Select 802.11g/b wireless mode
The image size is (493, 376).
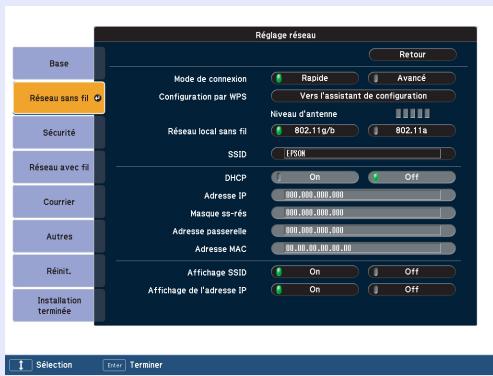tap(315, 131)
